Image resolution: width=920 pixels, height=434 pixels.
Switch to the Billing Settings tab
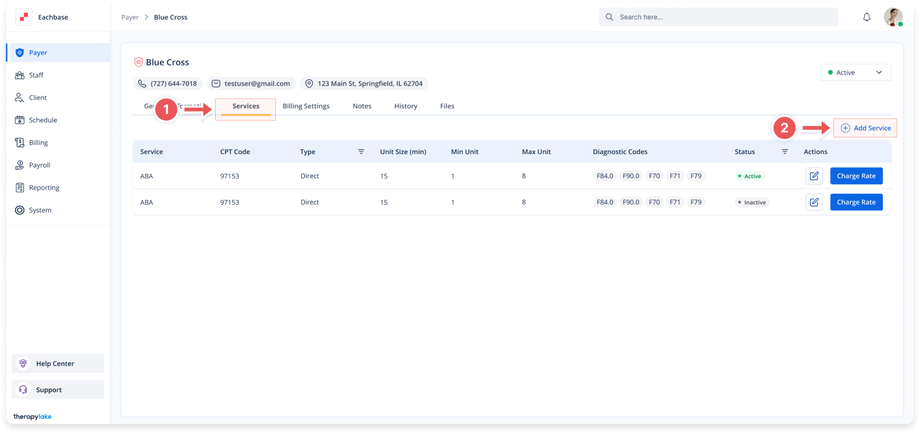click(x=306, y=106)
